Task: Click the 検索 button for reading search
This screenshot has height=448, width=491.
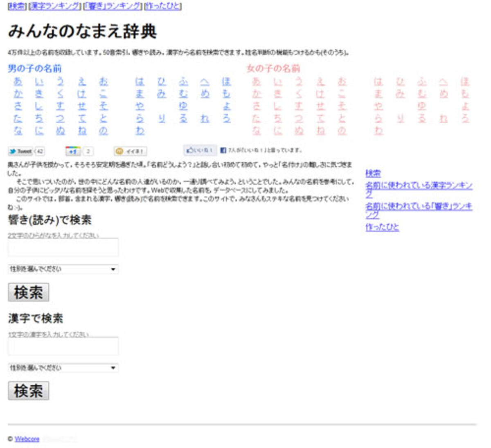Action: click(x=29, y=292)
